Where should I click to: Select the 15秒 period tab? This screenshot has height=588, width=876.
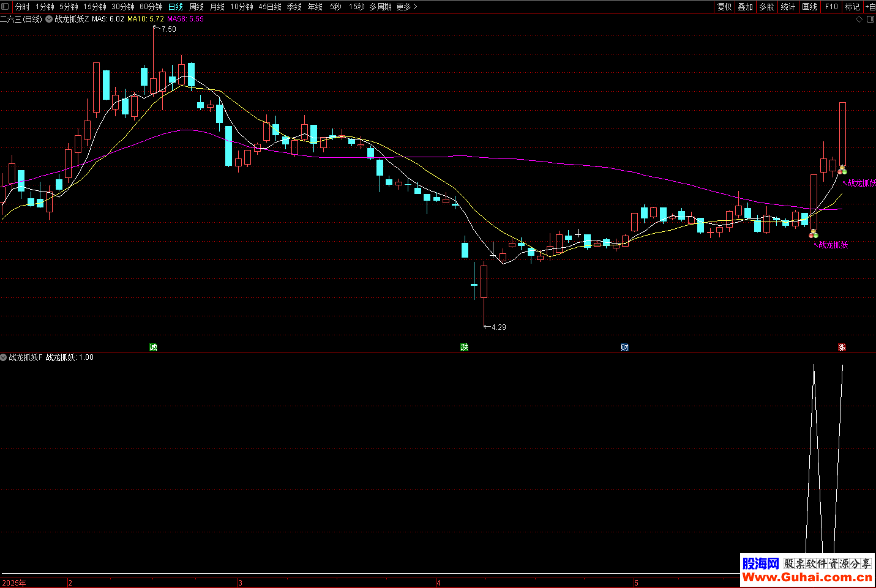pos(357,7)
